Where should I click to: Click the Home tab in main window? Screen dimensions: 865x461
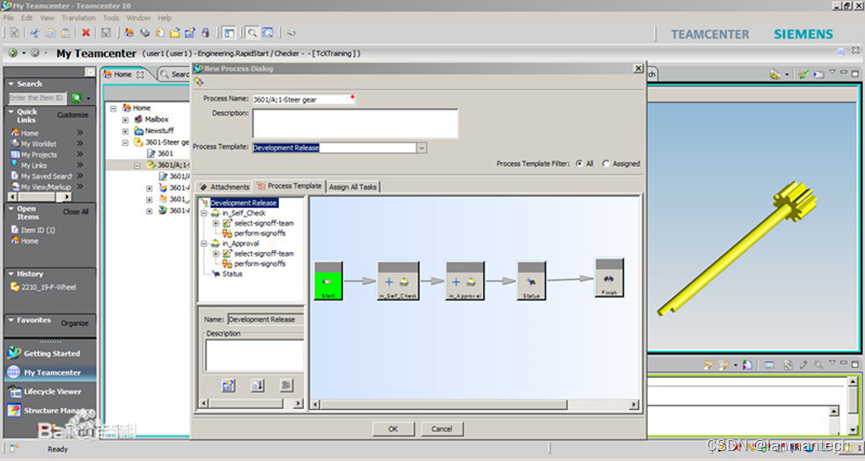click(122, 74)
